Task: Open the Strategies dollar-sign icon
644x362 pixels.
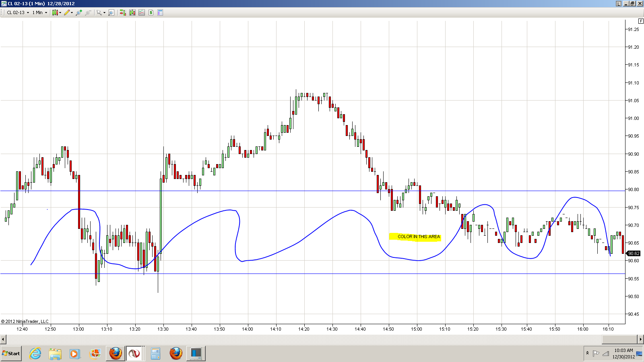Action: pos(151,12)
